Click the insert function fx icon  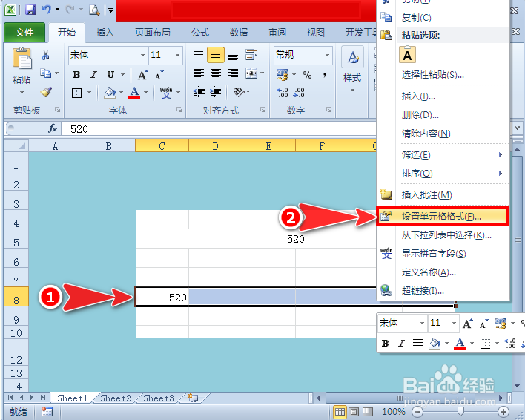coord(53,128)
